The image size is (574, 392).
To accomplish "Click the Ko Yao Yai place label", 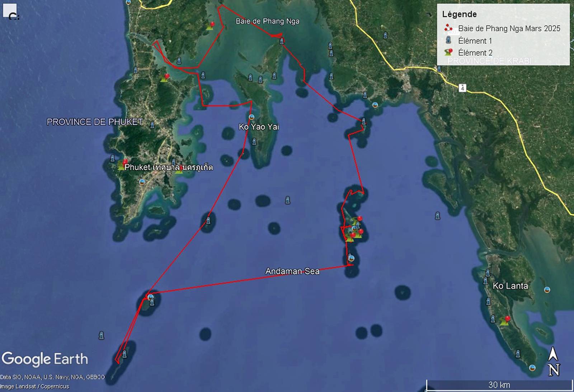I will tap(259, 127).
